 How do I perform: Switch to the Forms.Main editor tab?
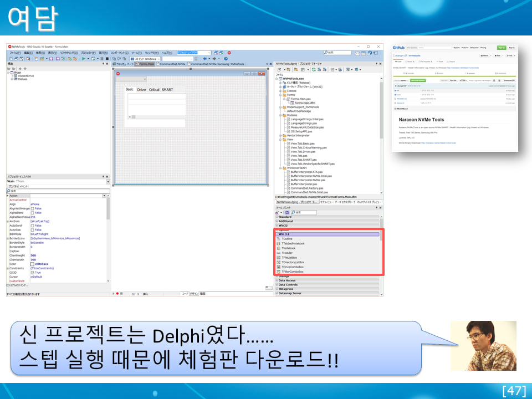145,64
